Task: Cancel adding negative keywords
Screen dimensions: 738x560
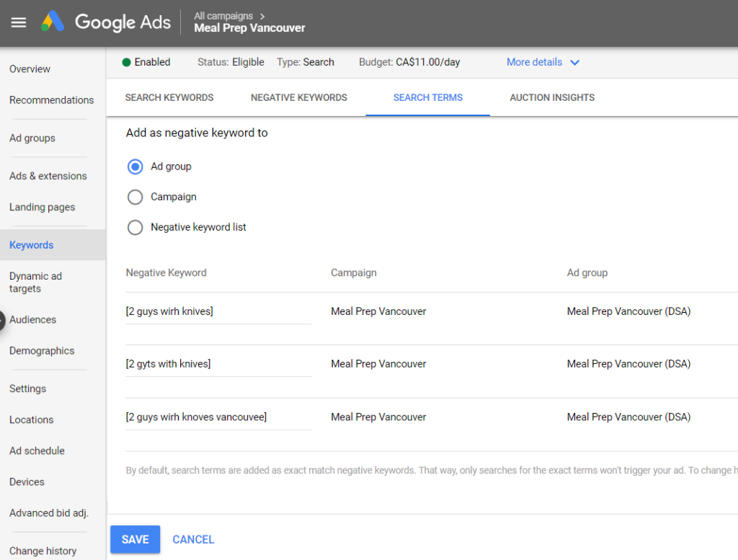Action: coord(193,539)
